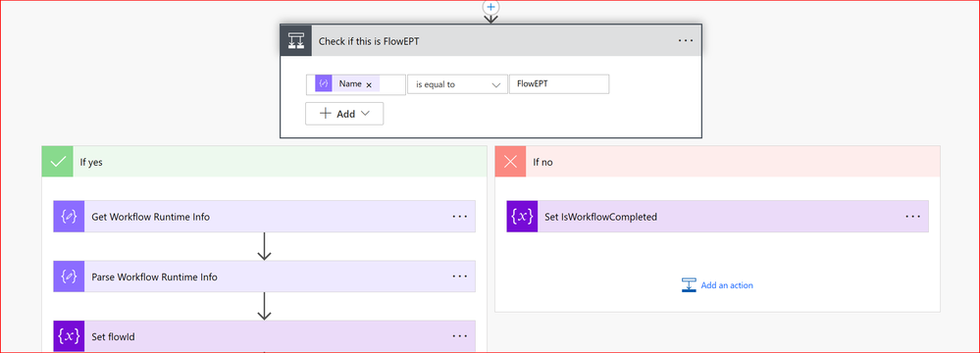Open ellipsis menu for Set IsWorkflowCompleted

[913, 216]
